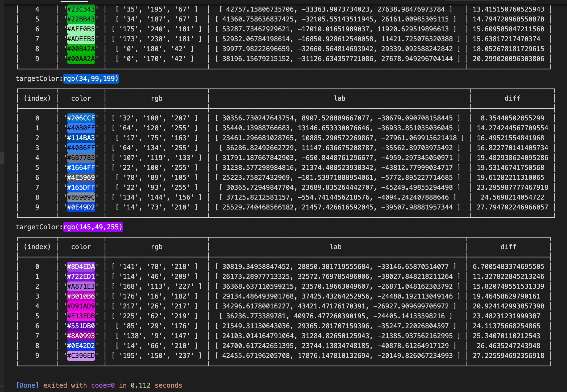Click the #1664FF bright blue swatch
This screenshot has width=567, height=392.
81,168
